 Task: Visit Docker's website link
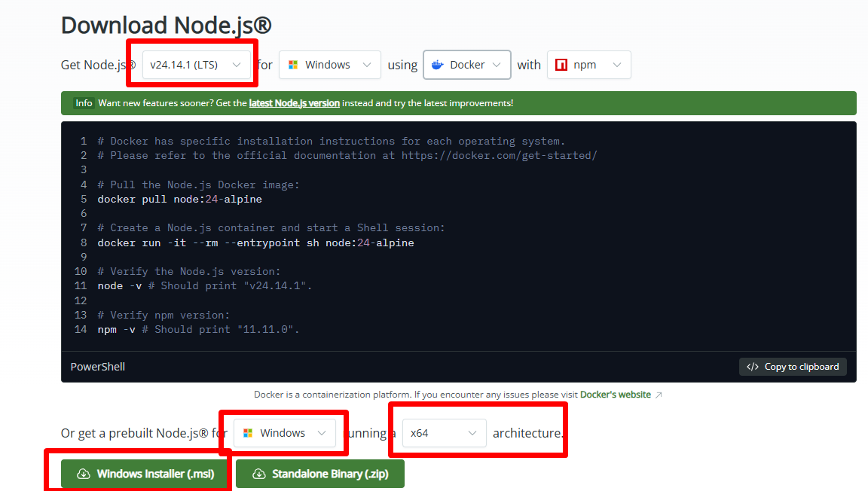coord(615,395)
